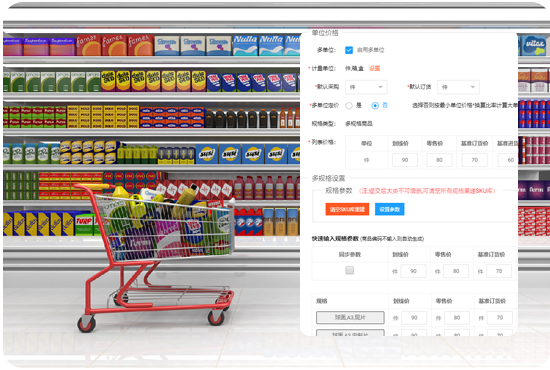Viewport: 550px width, 370px height.
Task: Open the 默认订货 unit dropdown
Action: pyautogui.click(x=458, y=87)
